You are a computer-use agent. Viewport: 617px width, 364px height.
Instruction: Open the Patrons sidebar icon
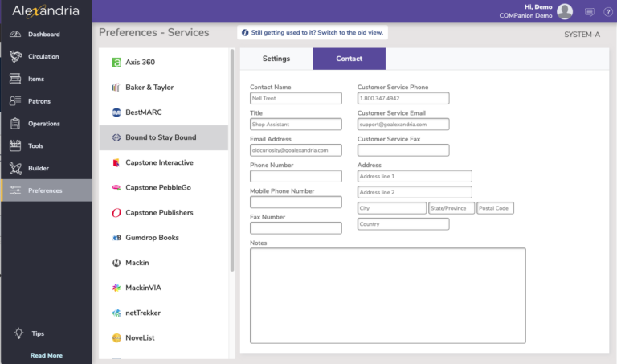coord(15,101)
